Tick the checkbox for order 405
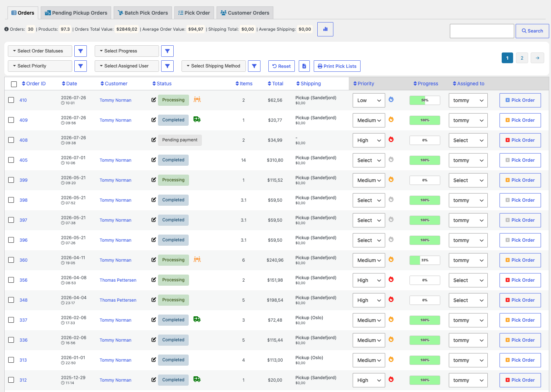Image resolution: width=551 pixels, height=392 pixels. click(x=11, y=160)
